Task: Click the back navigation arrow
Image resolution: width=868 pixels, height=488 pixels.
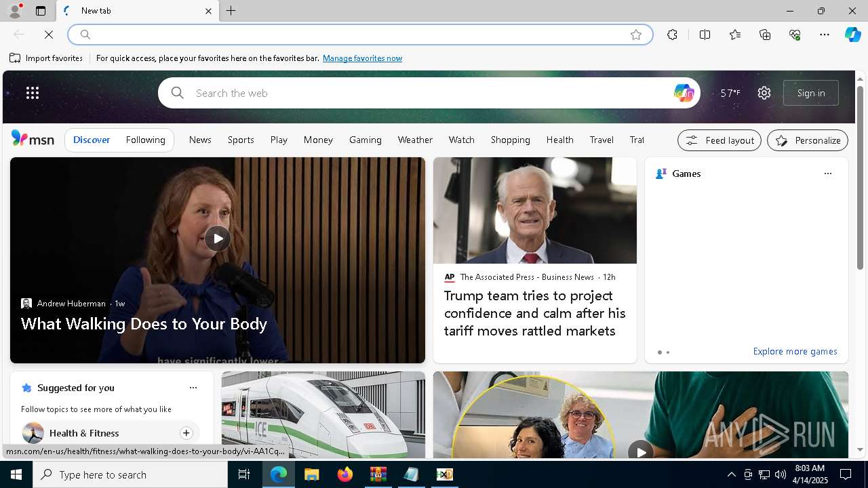Action: pos(19,35)
